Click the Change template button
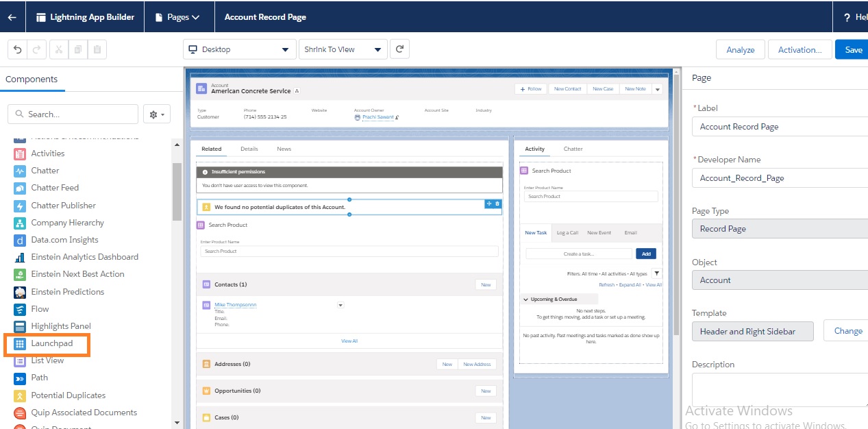This screenshot has width=868, height=429. click(847, 331)
